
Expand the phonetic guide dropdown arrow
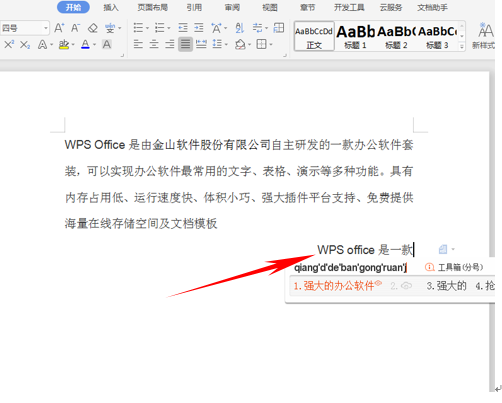120,28
